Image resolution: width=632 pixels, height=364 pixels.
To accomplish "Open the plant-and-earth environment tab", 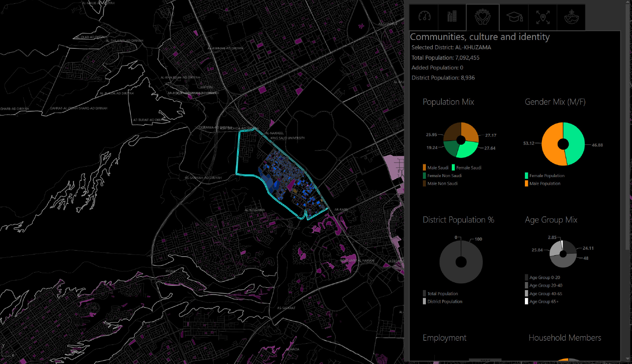I will tap(571, 17).
